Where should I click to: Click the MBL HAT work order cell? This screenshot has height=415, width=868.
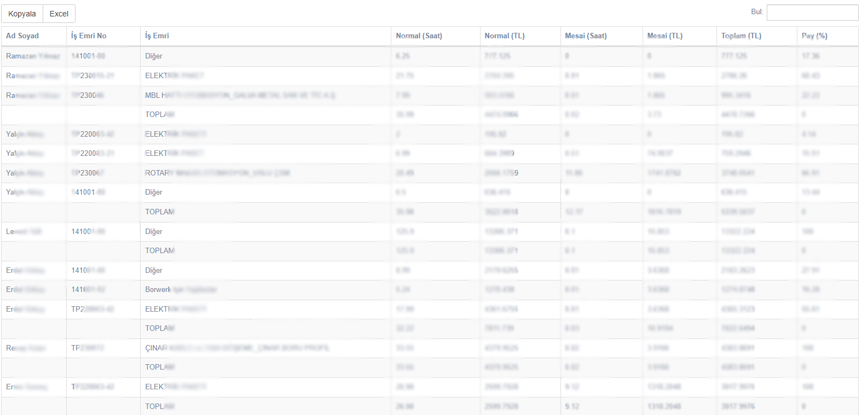click(240, 95)
